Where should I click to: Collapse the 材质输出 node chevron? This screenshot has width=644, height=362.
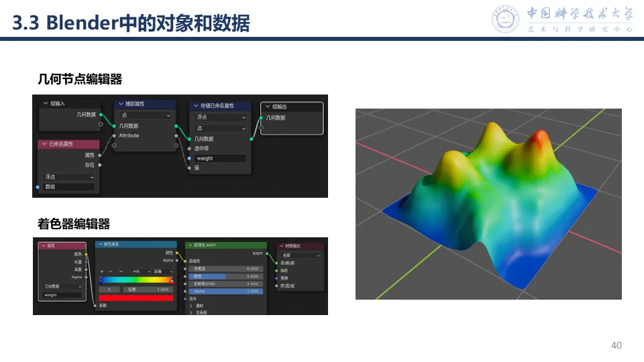pos(282,246)
